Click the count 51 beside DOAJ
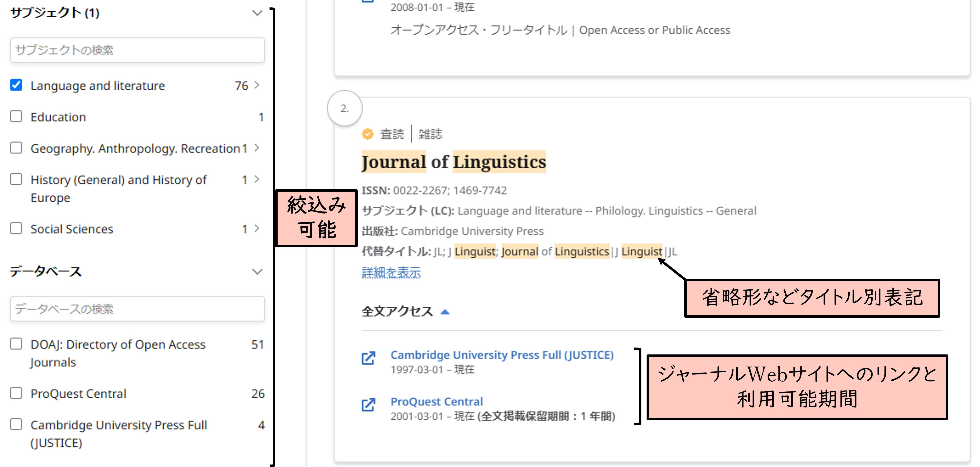Viewport: 980px width, 467px height. click(258, 345)
